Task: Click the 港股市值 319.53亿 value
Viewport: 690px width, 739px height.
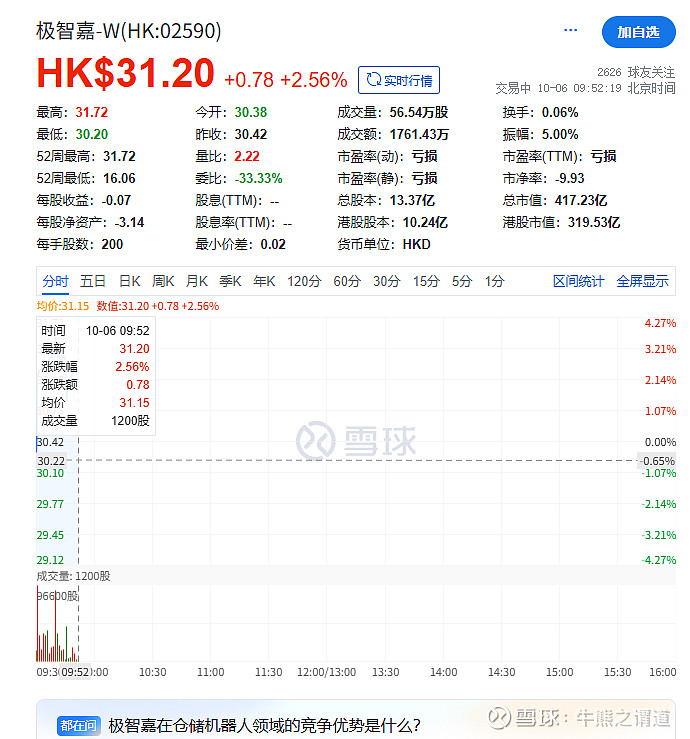Action: [594, 222]
